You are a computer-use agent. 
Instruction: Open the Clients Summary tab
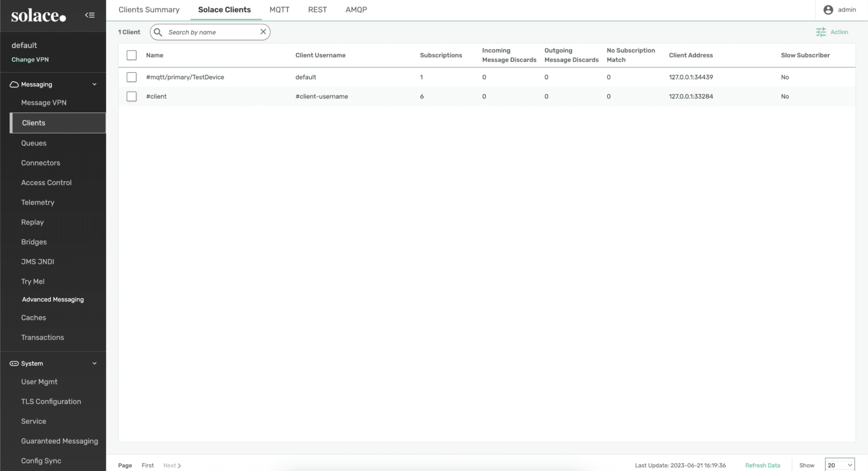coord(149,10)
